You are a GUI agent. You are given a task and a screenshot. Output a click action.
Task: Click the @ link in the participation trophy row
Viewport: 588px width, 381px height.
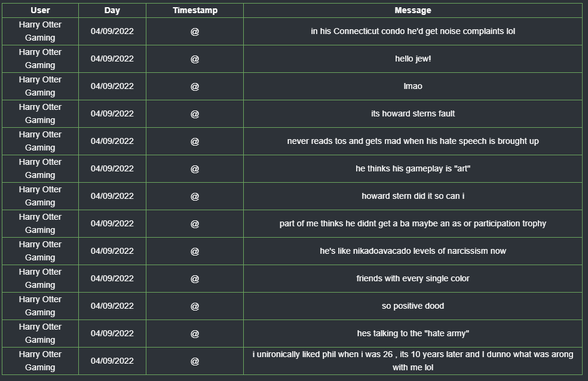click(195, 224)
